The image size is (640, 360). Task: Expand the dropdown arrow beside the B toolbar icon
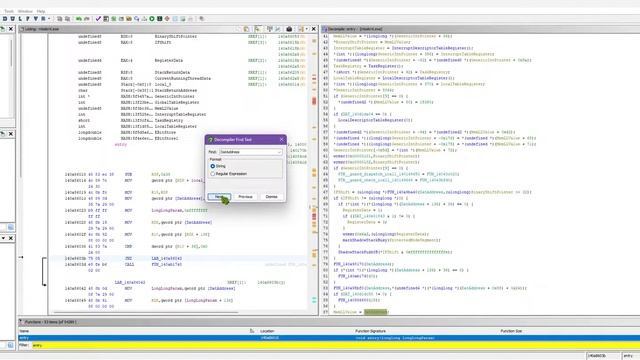[x=49, y=19]
